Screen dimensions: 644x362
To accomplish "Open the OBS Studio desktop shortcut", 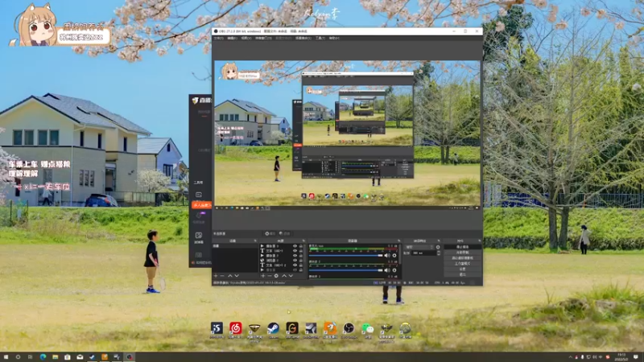I will click(x=349, y=328).
